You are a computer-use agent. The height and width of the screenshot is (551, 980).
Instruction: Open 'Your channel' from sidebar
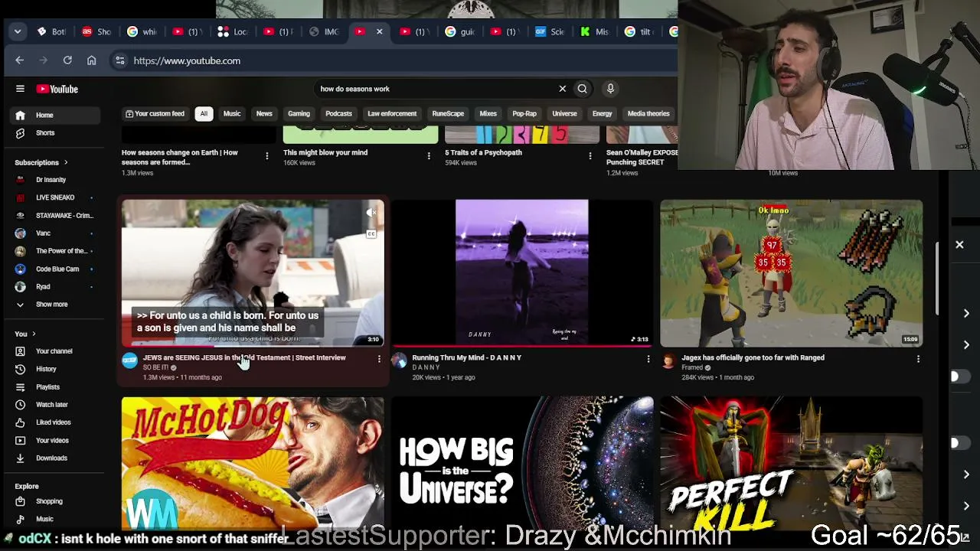[x=55, y=351]
